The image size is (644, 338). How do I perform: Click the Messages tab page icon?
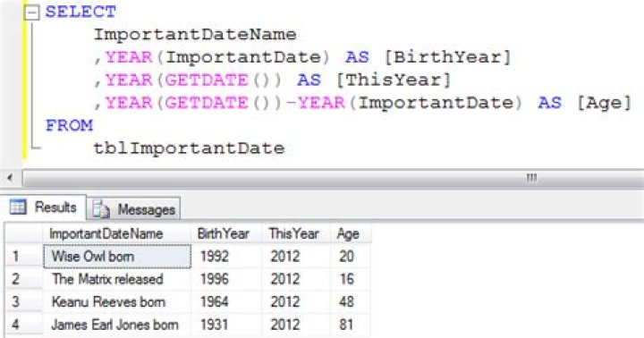point(100,209)
